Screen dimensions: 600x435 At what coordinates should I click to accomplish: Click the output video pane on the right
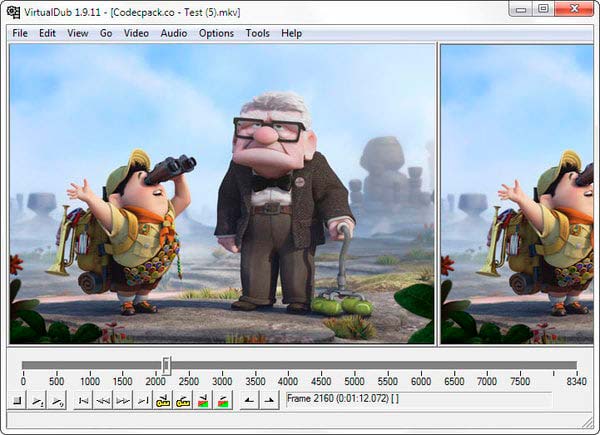coord(517,194)
